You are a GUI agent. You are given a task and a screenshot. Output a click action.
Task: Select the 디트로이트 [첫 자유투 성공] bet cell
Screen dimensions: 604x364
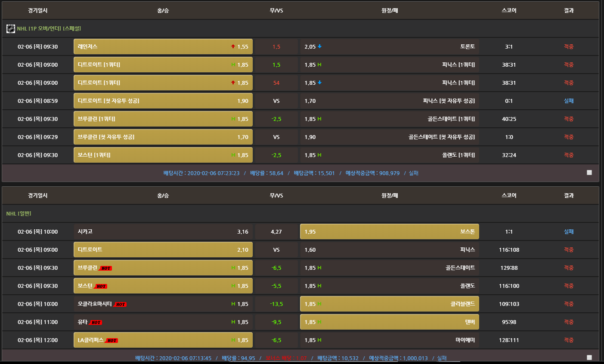click(x=163, y=101)
